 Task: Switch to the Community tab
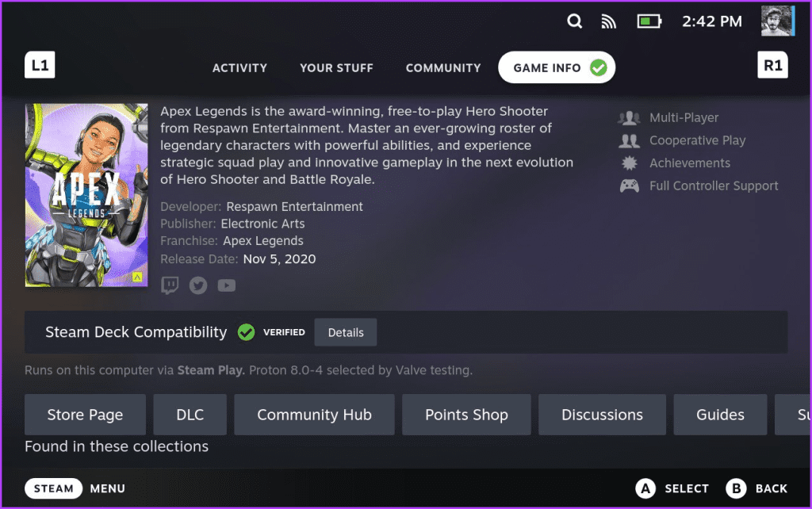443,68
